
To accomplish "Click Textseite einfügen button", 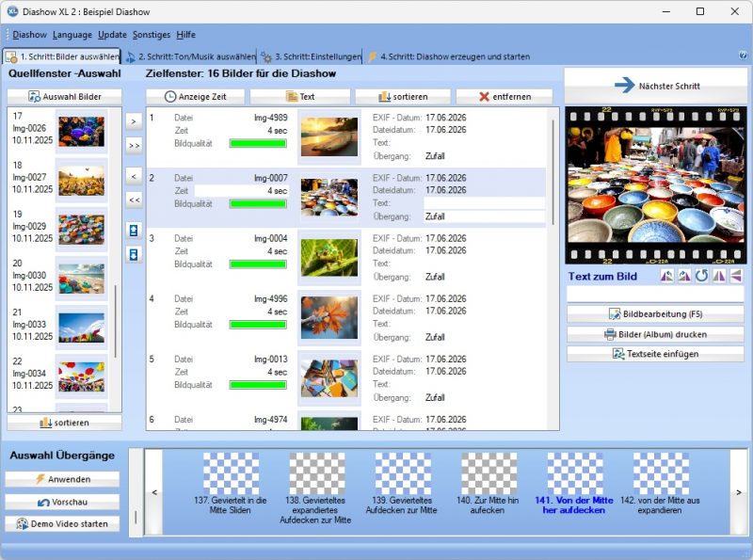I will pos(655,354).
